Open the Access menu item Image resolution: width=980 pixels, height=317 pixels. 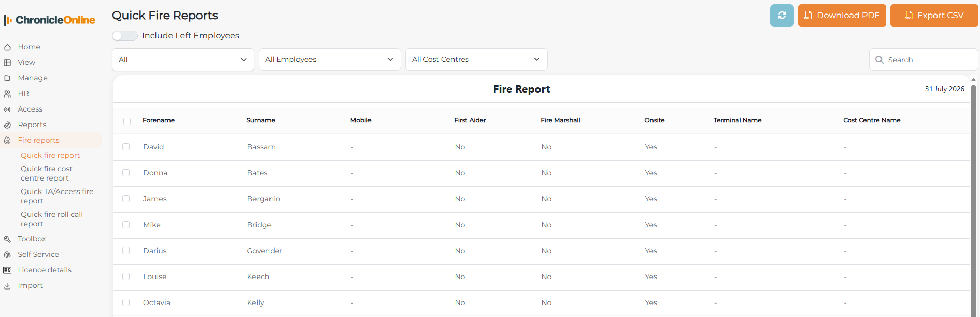click(30, 109)
